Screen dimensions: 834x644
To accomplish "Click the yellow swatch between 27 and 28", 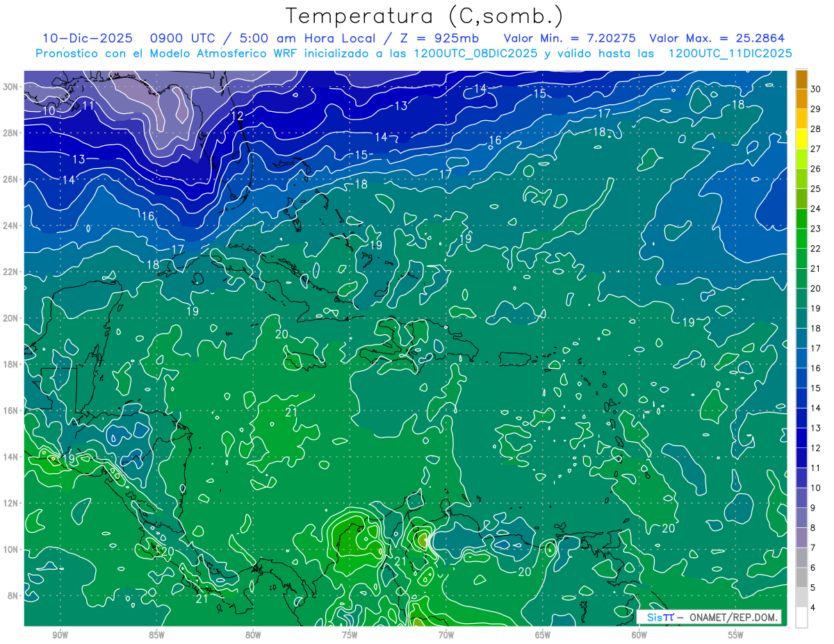I will (801, 139).
